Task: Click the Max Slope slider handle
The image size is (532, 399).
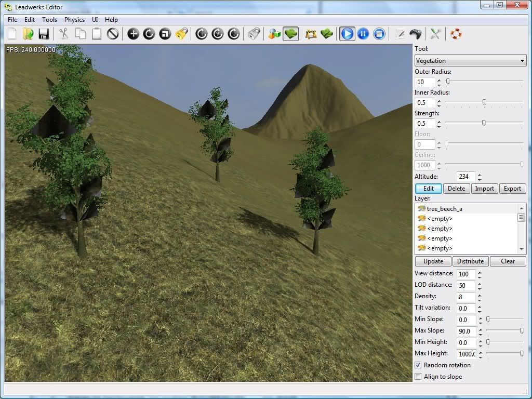Action: pyautogui.click(x=522, y=330)
